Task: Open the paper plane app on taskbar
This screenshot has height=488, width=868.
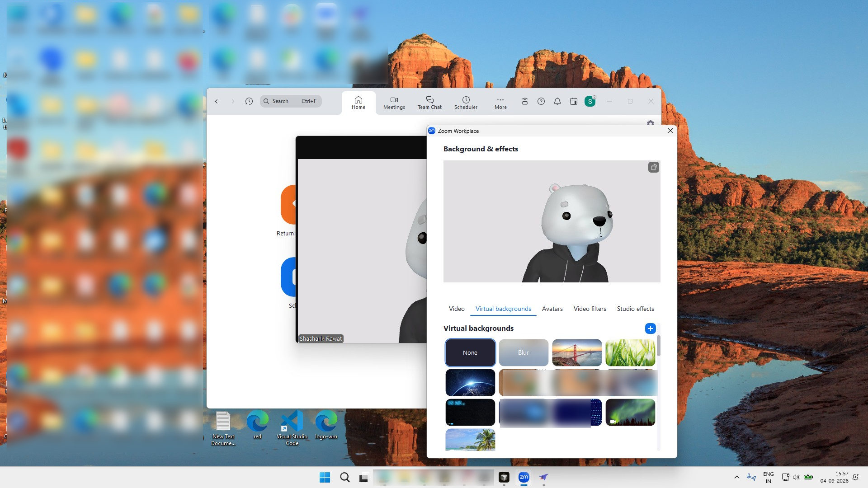Action: (544, 477)
